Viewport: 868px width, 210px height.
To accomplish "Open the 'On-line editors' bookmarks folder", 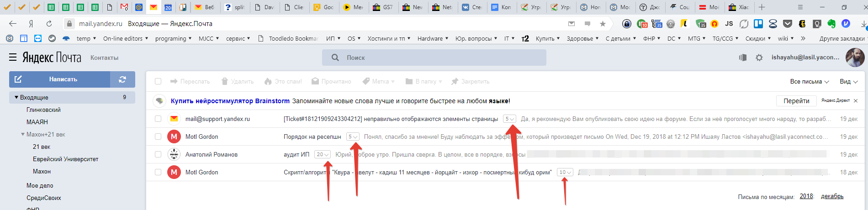I will [126, 39].
